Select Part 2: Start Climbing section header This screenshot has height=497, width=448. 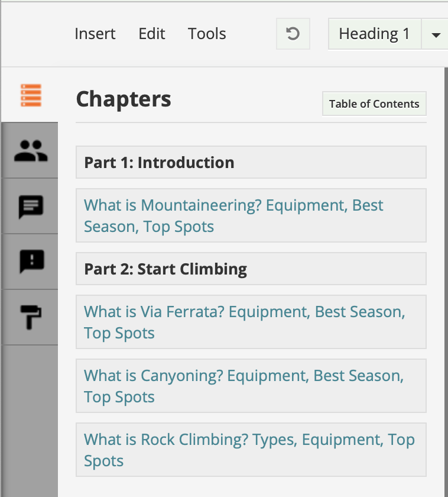click(x=251, y=269)
